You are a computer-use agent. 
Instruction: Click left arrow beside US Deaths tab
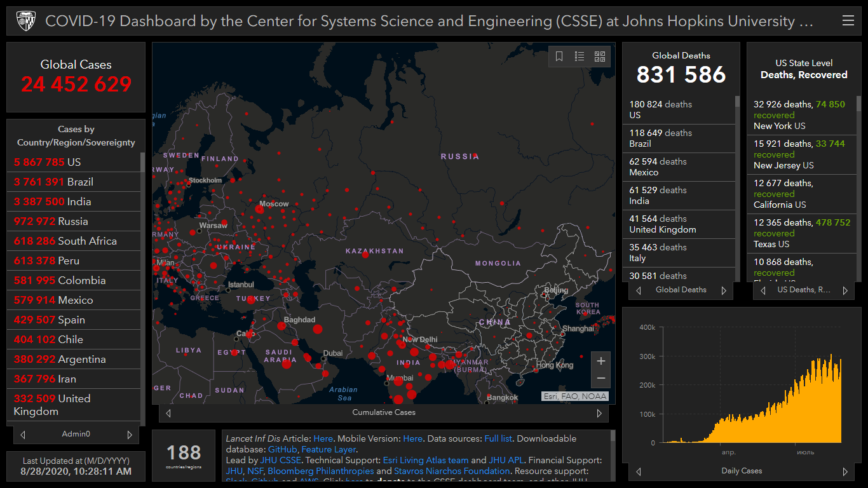tap(763, 290)
